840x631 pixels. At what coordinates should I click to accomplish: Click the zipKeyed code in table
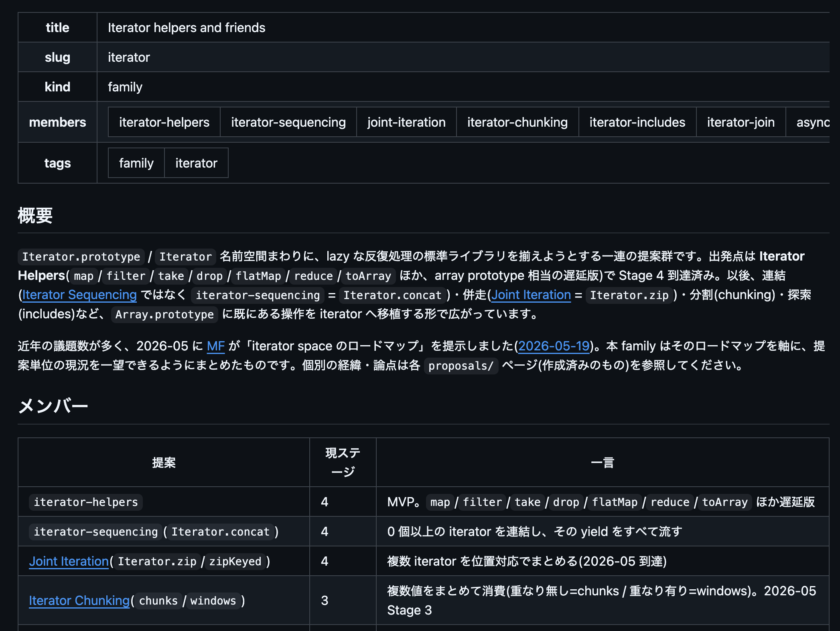tap(235, 561)
